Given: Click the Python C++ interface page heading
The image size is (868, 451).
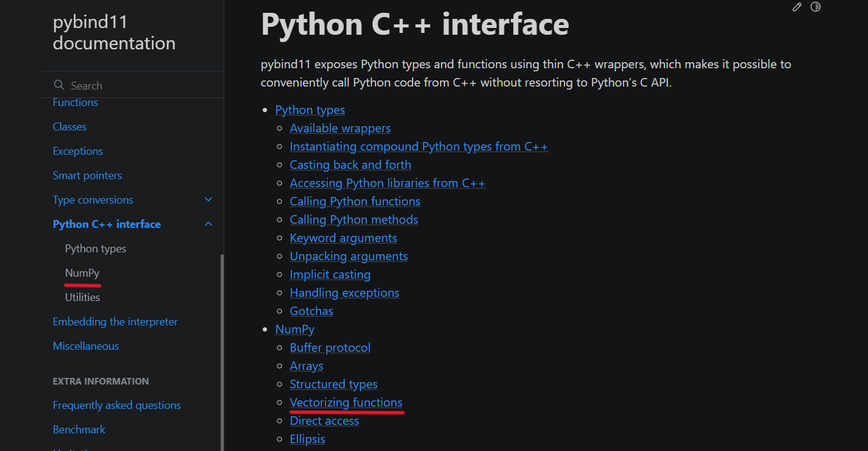Looking at the screenshot, I should (x=415, y=24).
